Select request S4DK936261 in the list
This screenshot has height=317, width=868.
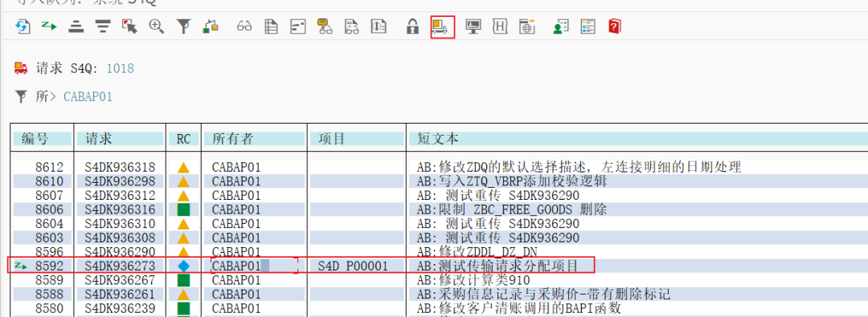click(120, 294)
